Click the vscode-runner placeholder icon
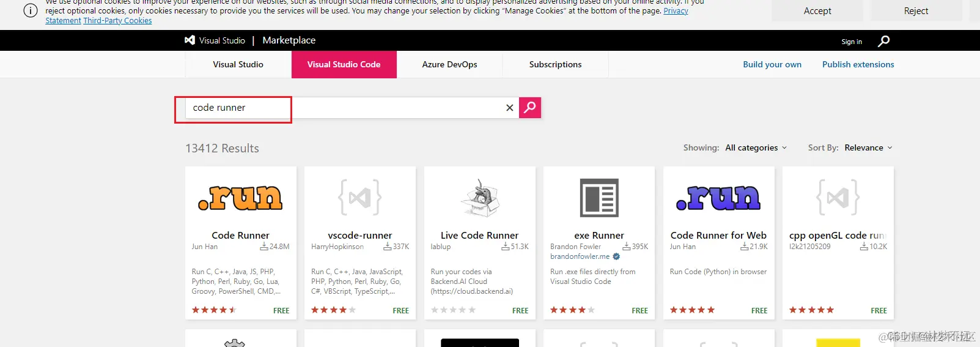This screenshot has width=980, height=347. click(x=360, y=197)
